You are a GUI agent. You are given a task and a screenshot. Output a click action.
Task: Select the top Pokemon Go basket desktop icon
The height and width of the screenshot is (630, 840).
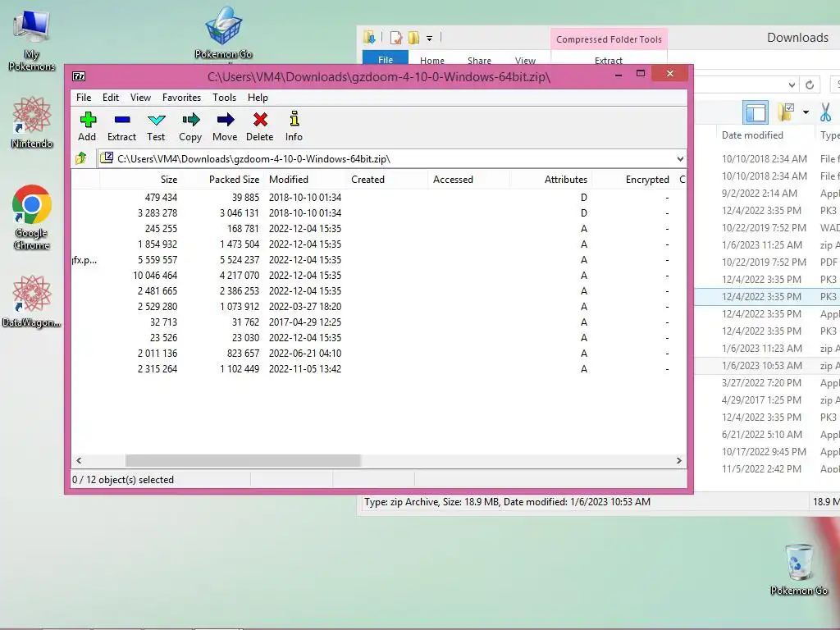[223, 32]
